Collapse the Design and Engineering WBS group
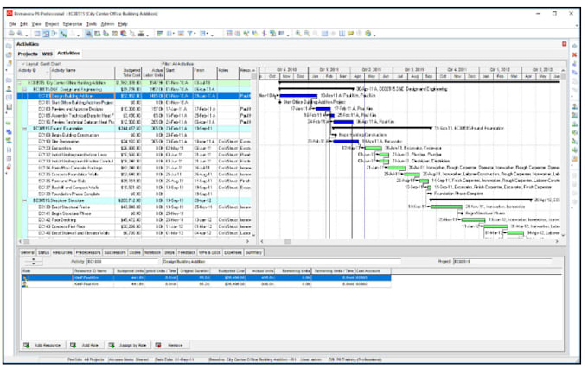The image size is (588, 369). [x=25, y=89]
